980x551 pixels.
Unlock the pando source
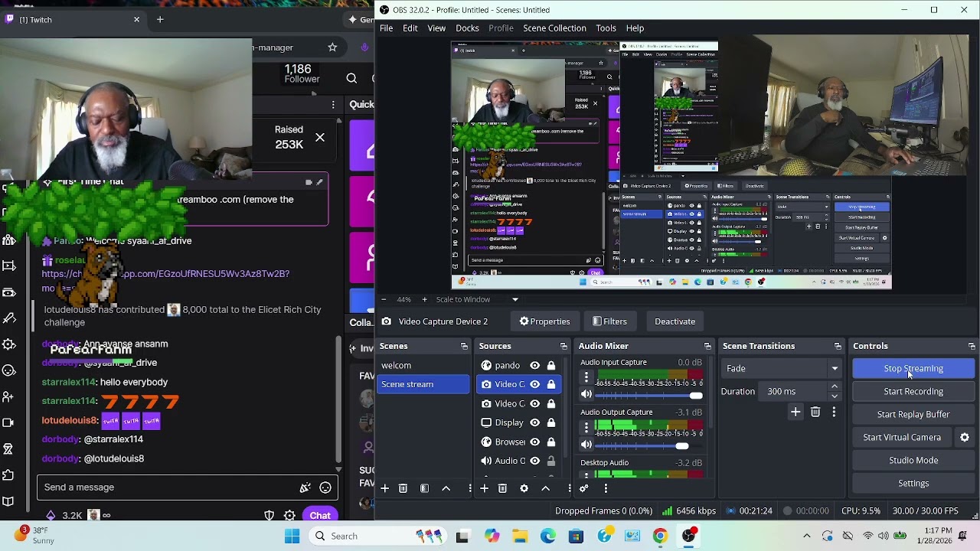[x=550, y=366]
